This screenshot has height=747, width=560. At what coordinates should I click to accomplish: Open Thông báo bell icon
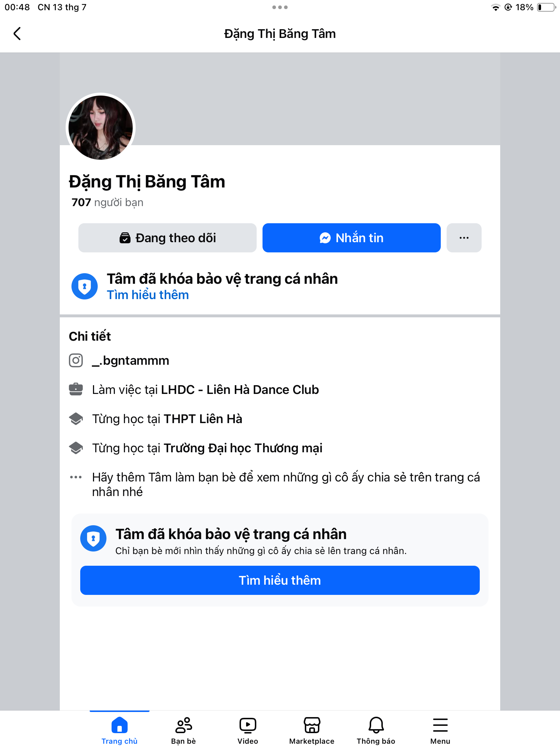(376, 725)
